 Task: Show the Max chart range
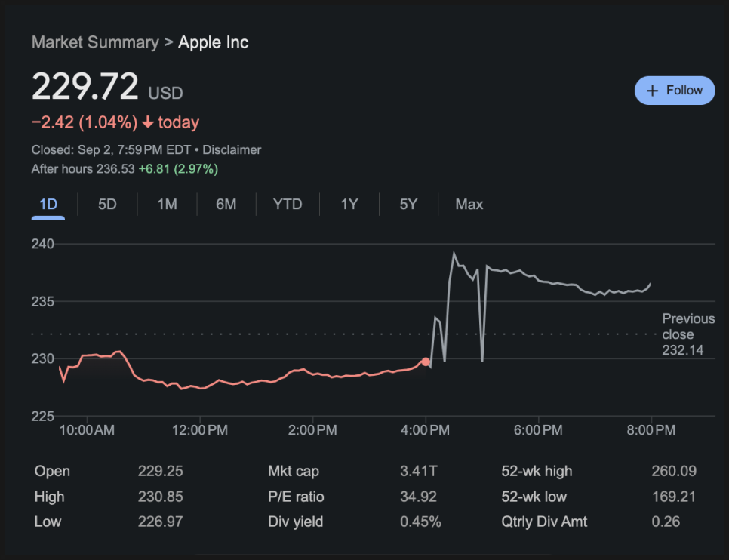[x=469, y=205]
